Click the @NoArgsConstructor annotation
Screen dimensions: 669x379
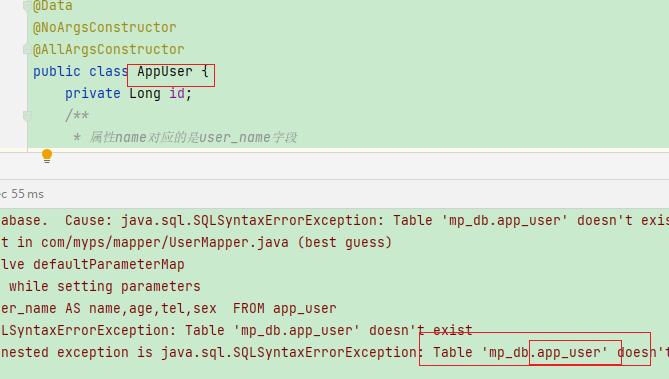[x=105, y=27]
